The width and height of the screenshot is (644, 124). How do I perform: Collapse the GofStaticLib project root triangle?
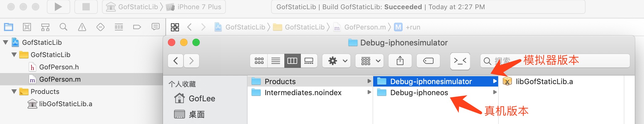pos(6,42)
